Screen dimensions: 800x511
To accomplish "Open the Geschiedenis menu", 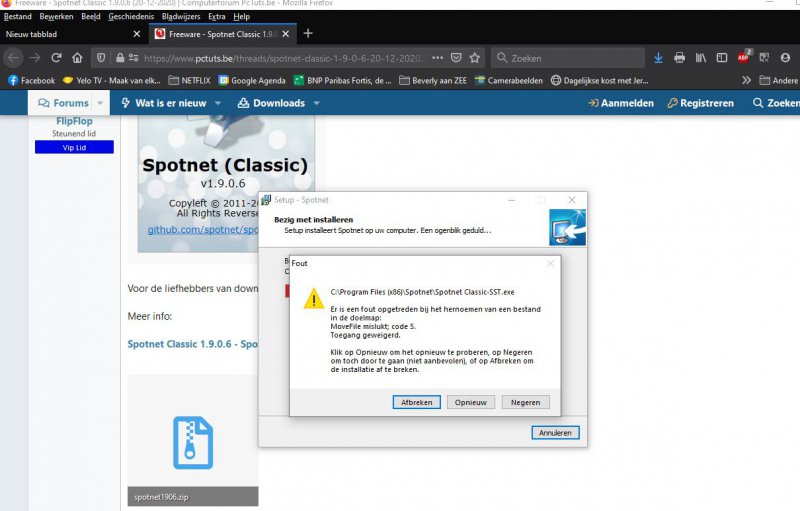I will click(131, 16).
